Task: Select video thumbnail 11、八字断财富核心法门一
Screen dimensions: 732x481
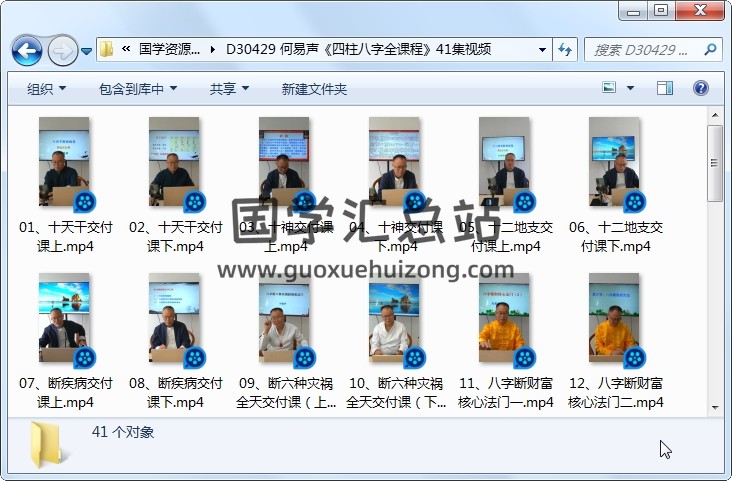Action: pyautogui.click(x=505, y=318)
